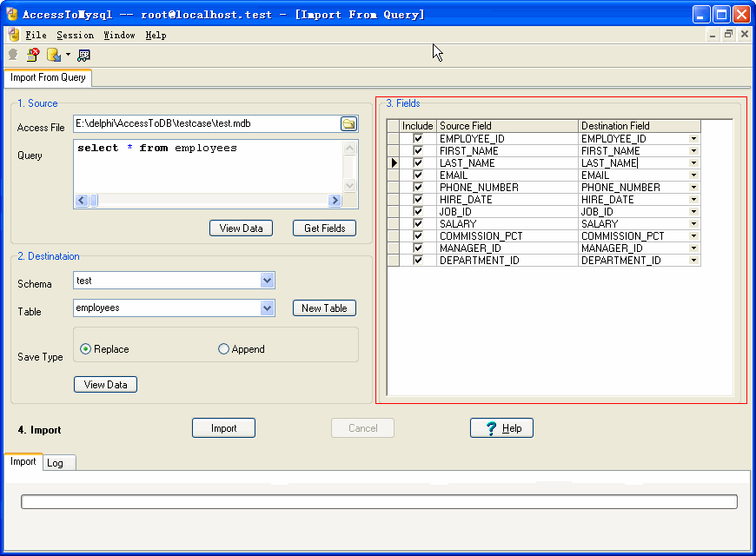Click into the SQL Query text area

click(209, 167)
